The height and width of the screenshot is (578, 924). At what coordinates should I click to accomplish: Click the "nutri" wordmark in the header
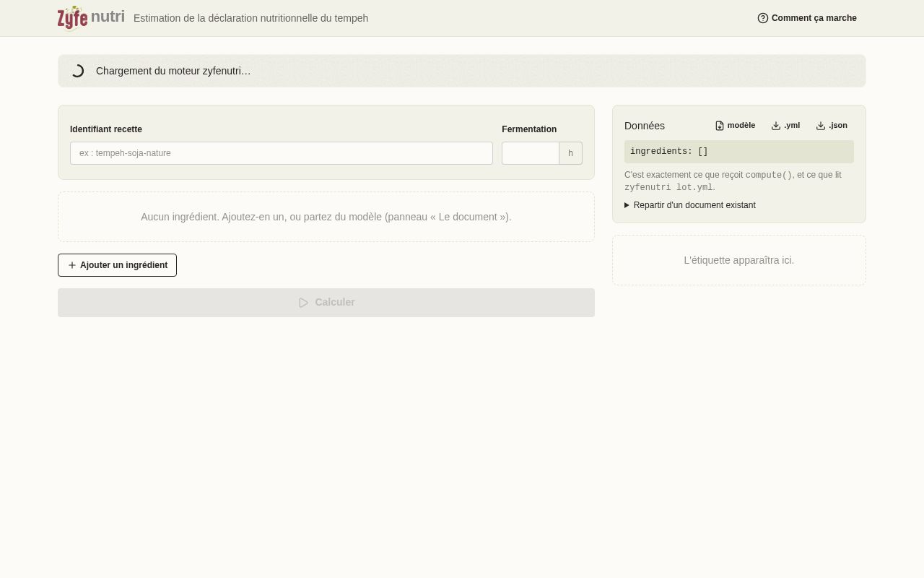coord(108,17)
